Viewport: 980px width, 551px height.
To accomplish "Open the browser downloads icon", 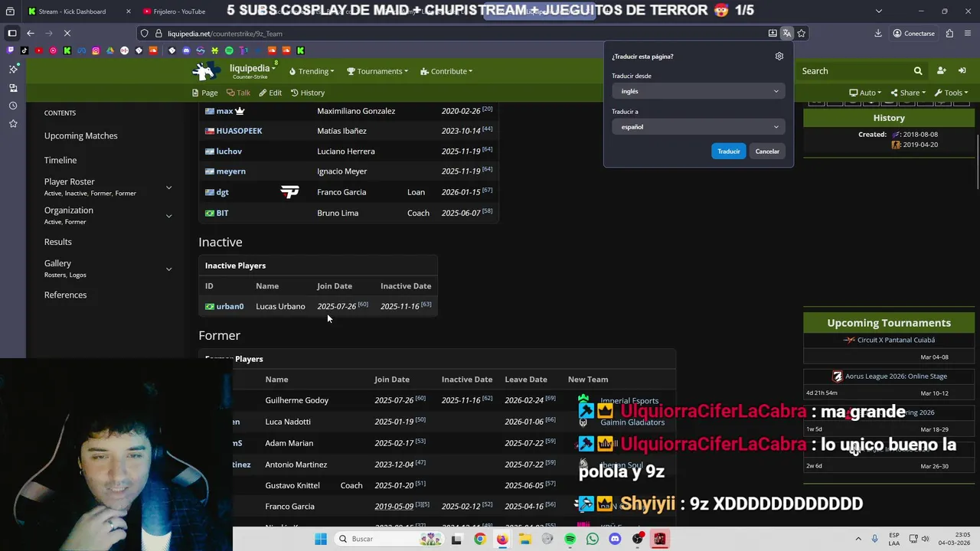I will point(878,33).
